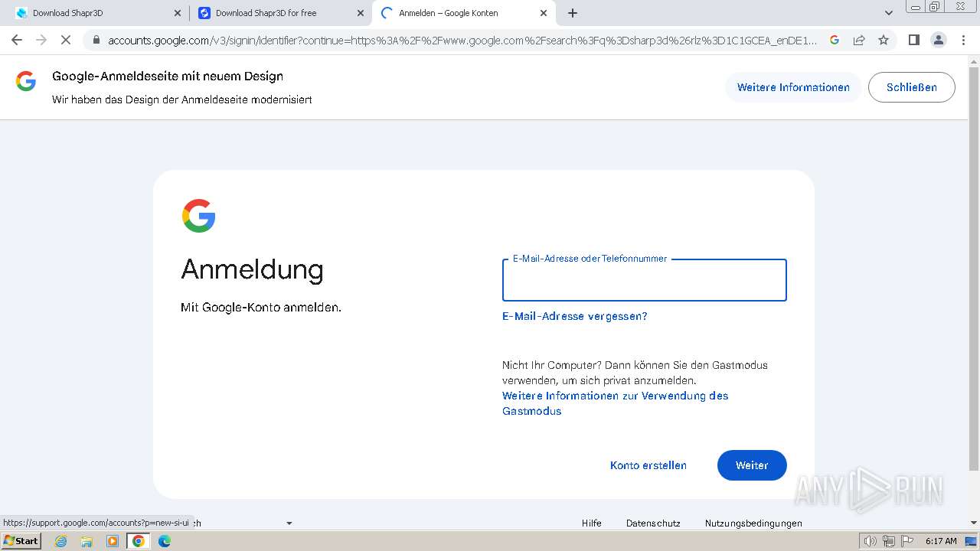Open the media player taskbar icon
The image size is (980, 551).
(113, 541)
